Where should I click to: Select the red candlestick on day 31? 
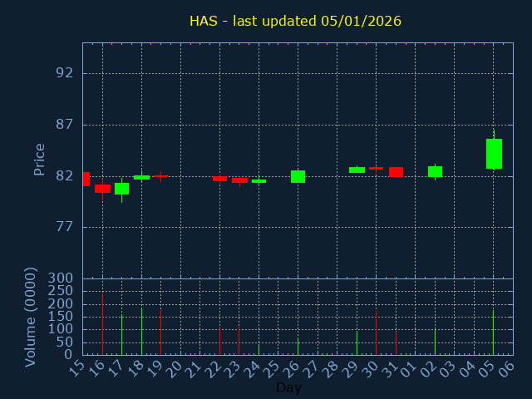point(396,172)
